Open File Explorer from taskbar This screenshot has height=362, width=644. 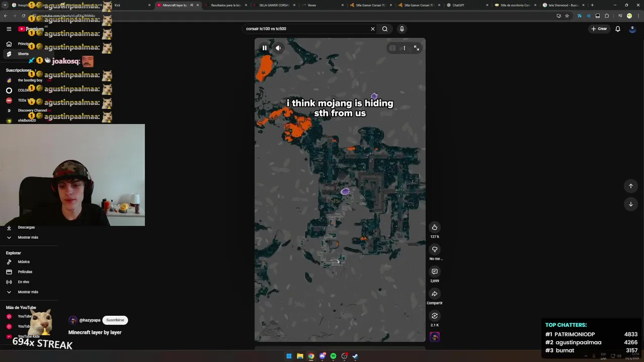click(300, 356)
